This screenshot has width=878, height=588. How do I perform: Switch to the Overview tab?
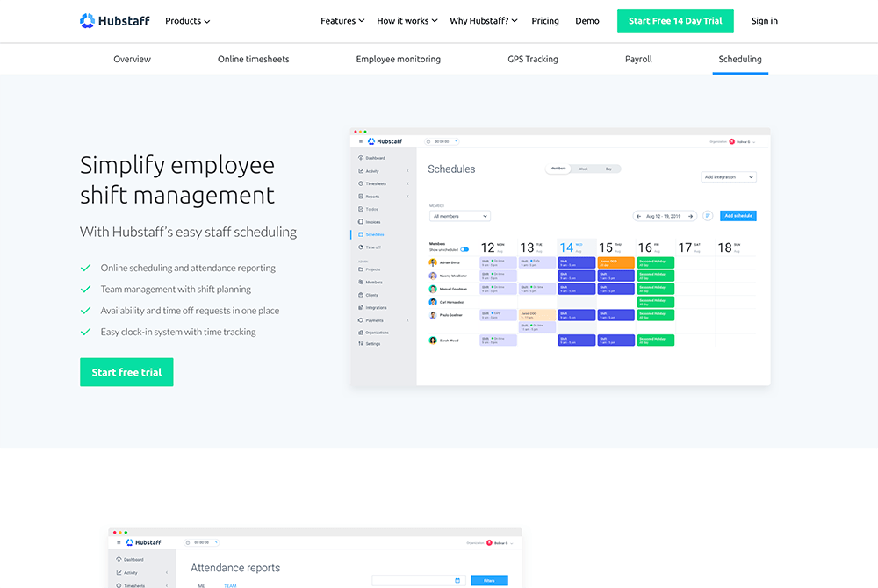pyautogui.click(x=133, y=59)
